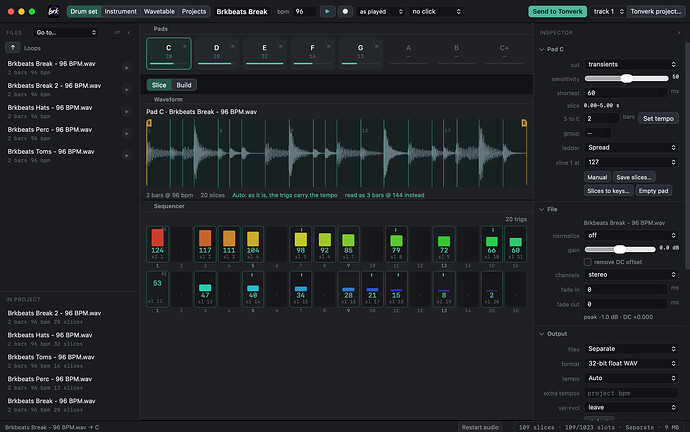
Task: Preview Brkbeats Perc - 96 BPM.wav in Files
Action: (x=127, y=133)
